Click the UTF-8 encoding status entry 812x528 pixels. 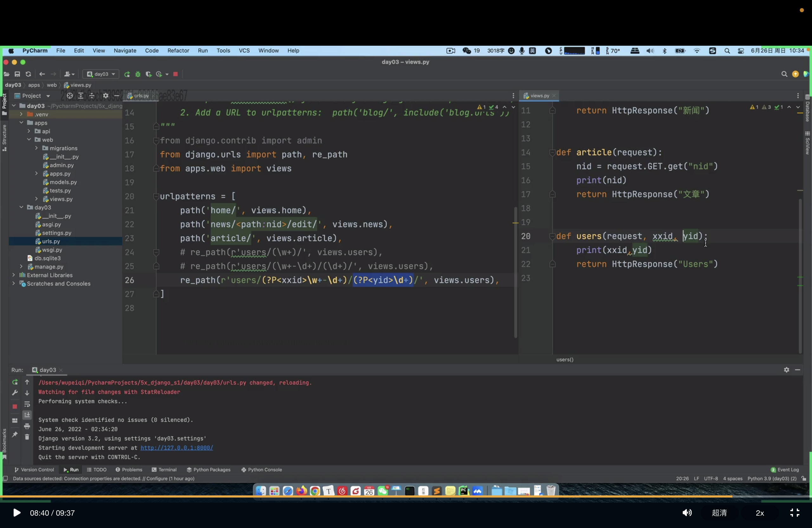click(x=711, y=478)
